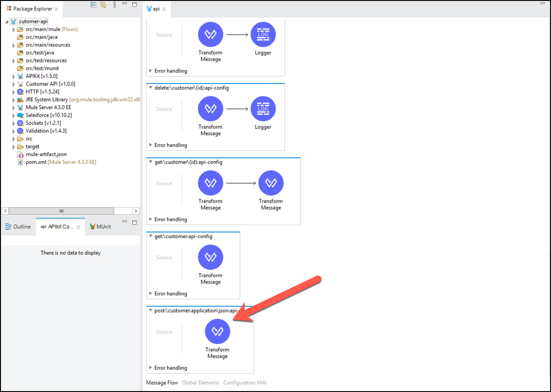Open the MUnit tab
The height and width of the screenshot is (392, 551).
pos(100,227)
